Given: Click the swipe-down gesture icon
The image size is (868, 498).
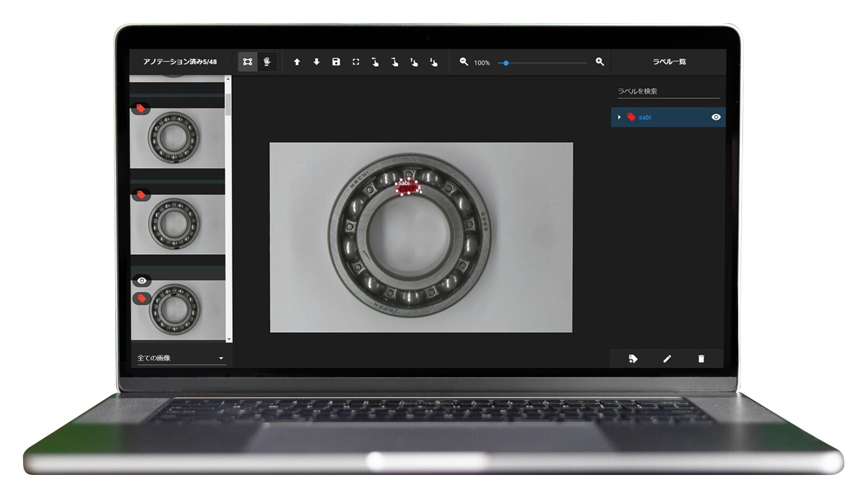Looking at the screenshot, I should (x=434, y=62).
